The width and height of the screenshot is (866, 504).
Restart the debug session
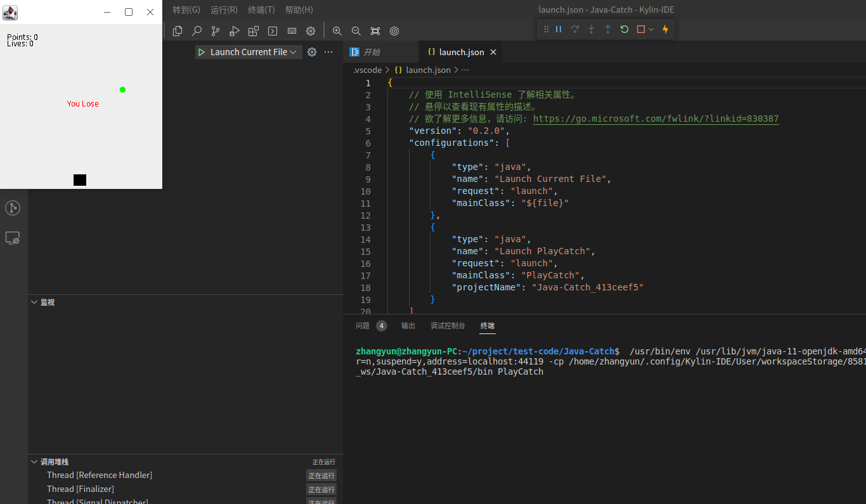pyautogui.click(x=624, y=29)
